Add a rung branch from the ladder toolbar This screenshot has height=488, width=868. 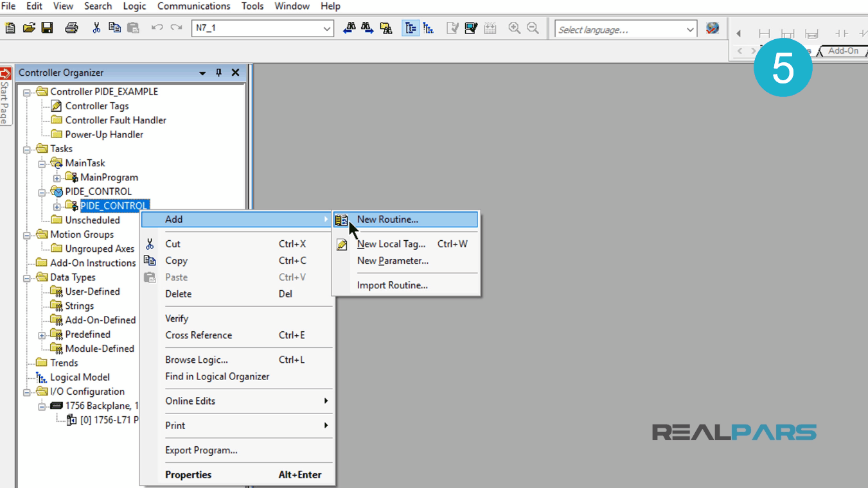788,34
